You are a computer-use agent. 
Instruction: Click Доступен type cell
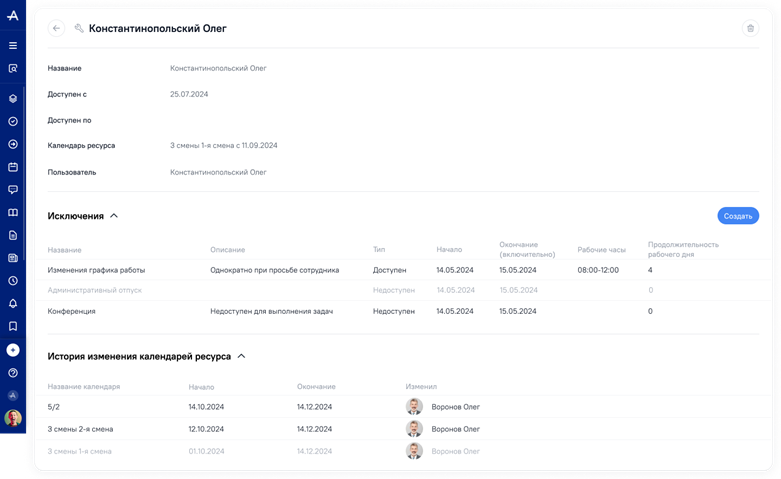[390, 270]
